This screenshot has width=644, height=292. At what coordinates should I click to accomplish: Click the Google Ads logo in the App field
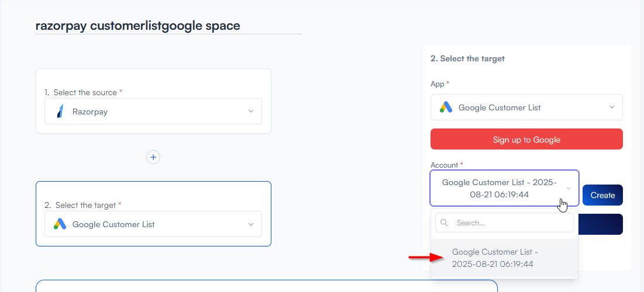click(446, 107)
